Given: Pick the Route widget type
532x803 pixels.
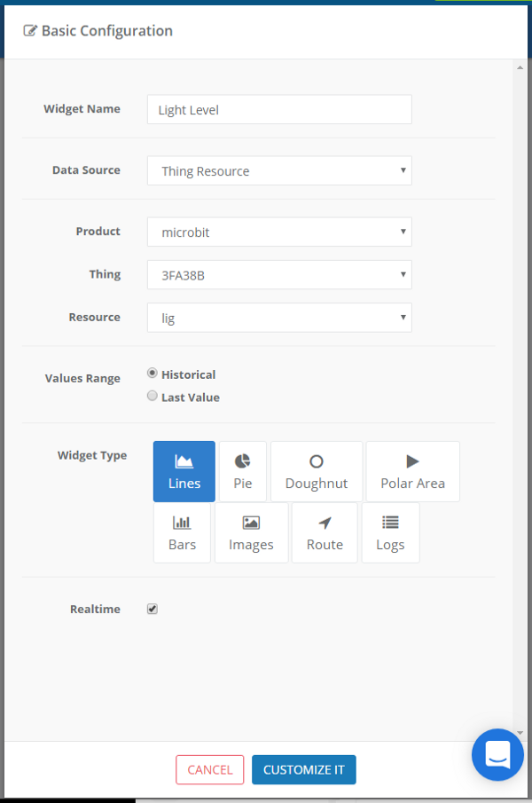Looking at the screenshot, I should point(325,532).
